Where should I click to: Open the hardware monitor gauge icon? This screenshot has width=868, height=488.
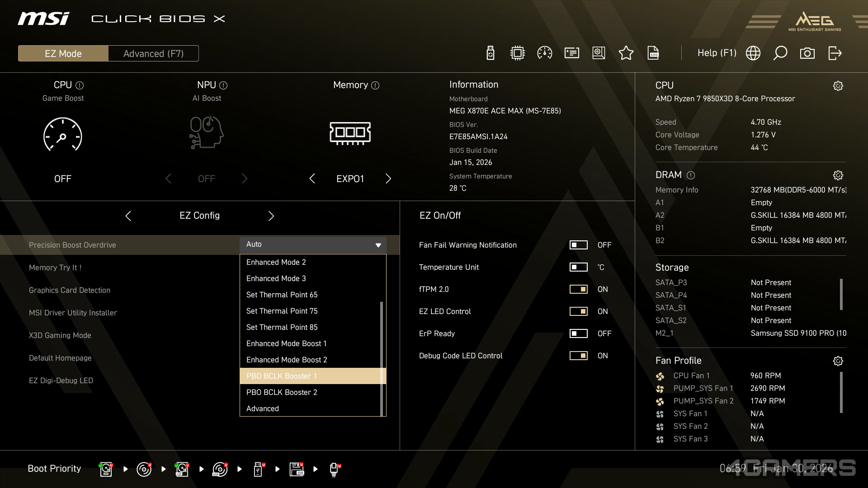[x=544, y=53]
